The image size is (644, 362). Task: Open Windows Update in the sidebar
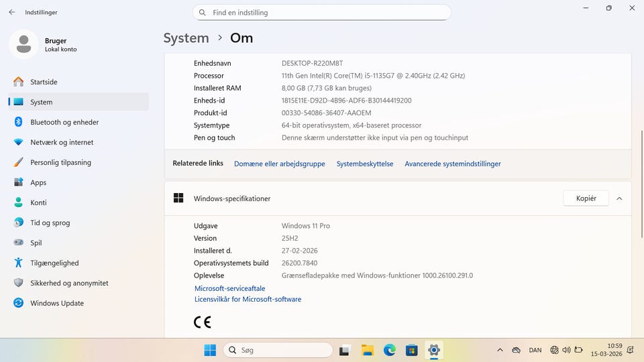click(x=57, y=303)
